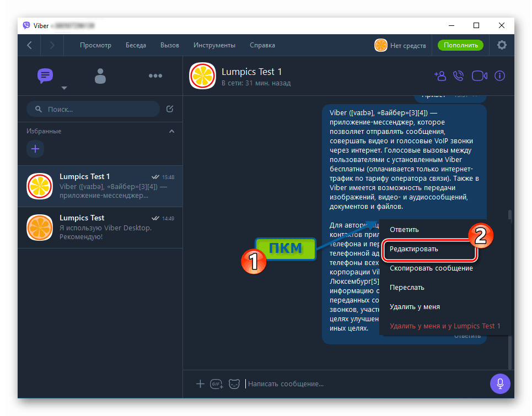Open the GIF picker icon
The image size is (532, 416).
point(217,384)
